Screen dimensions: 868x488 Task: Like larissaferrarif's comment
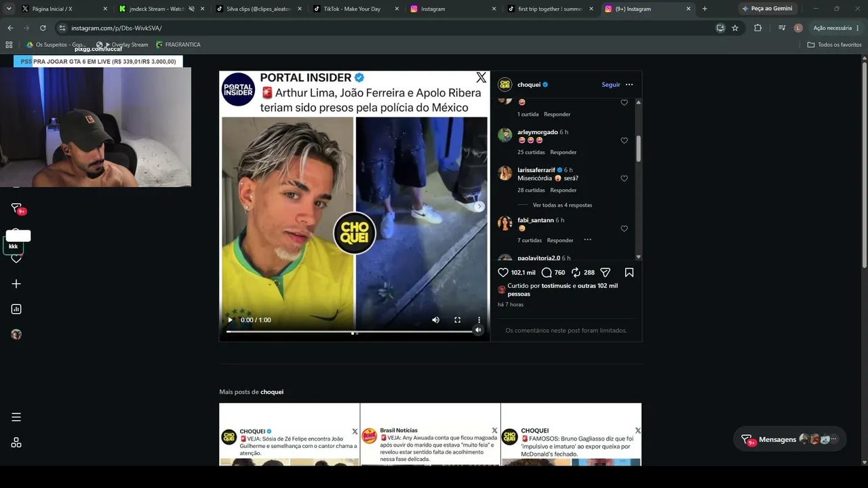pyautogui.click(x=624, y=178)
